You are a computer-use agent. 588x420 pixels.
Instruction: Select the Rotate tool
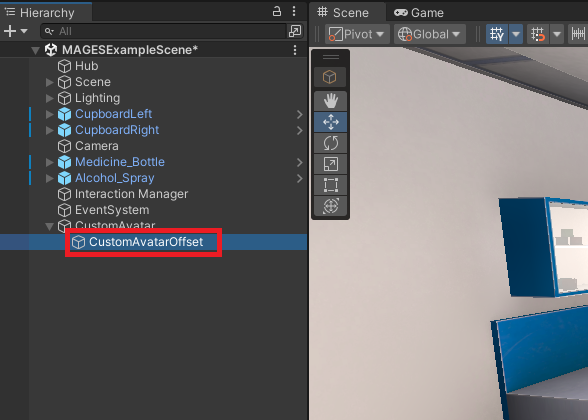click(330, 143)
